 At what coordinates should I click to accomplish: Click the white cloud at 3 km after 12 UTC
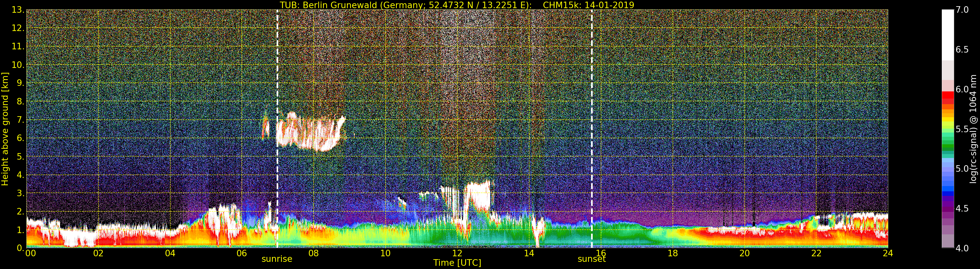click(478, 194)
